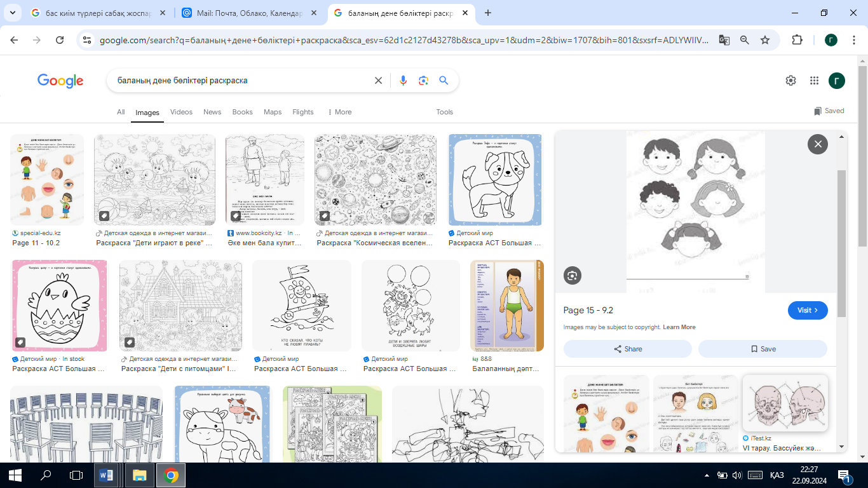Open the Балапанның дәптері boy image
This screenshot has width=868, height=488.
(x=507, y=306)
